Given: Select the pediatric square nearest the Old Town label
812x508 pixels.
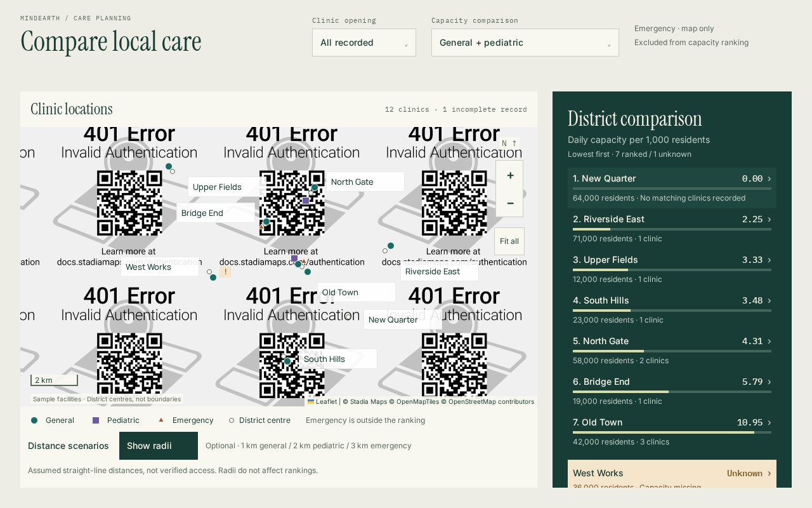Looking at the screenshot, I should 294,258.
